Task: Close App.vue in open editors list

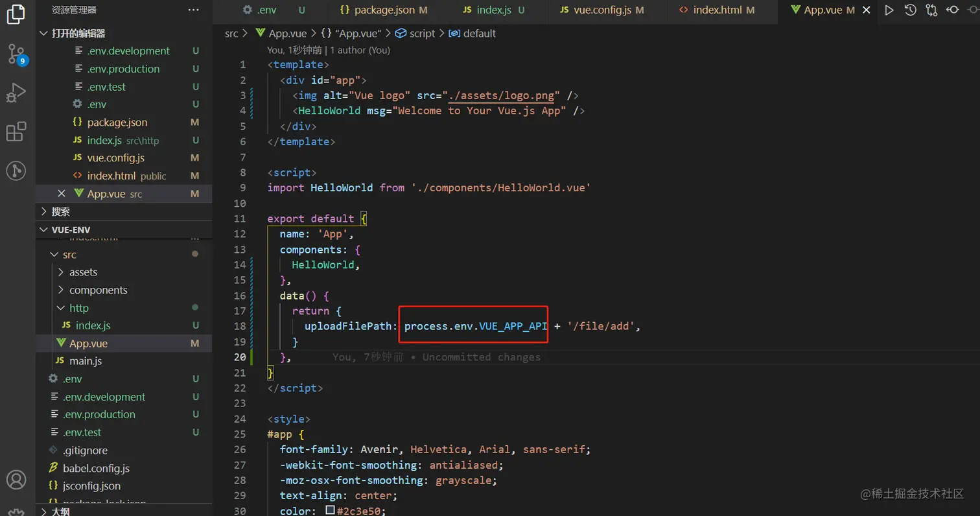Action: click(62, 194)
